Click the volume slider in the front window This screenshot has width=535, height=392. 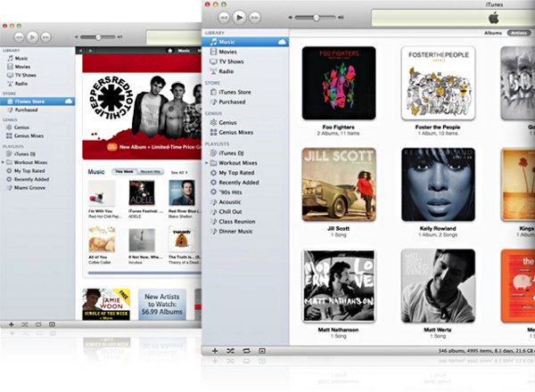(315, 17)
